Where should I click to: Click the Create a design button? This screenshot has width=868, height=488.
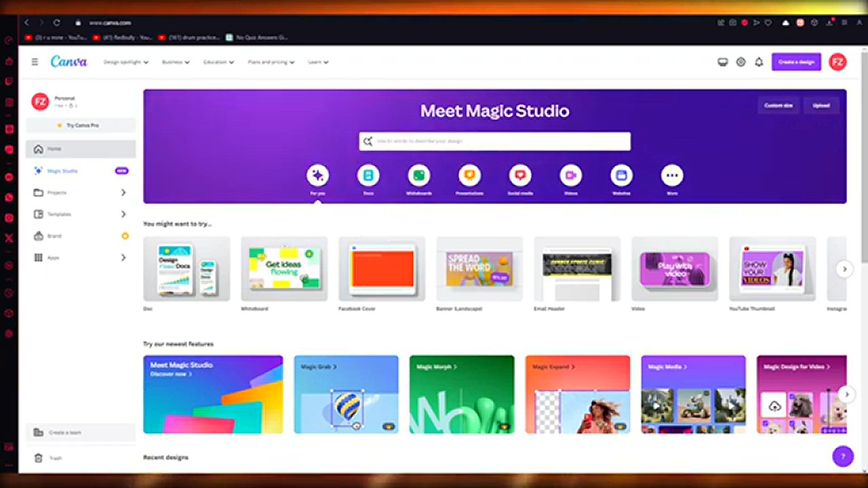point(796,62)
